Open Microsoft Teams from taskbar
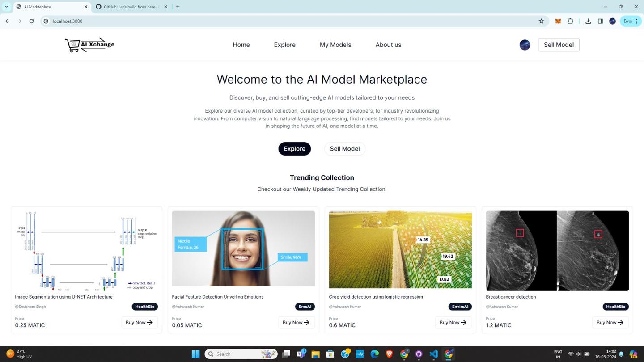Image resolution: width=644 pixels, height=362 pixels. point(301,354)
